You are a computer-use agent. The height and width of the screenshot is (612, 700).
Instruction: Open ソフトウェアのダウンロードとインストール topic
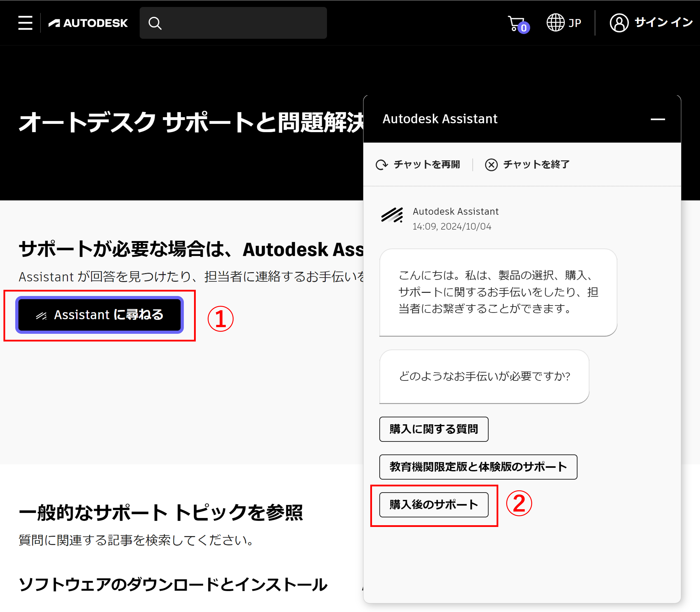[173, 584]
